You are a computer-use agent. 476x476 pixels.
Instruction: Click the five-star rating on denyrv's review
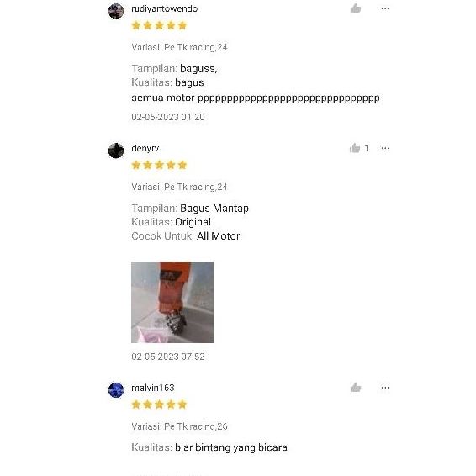[x=159, y=165]
